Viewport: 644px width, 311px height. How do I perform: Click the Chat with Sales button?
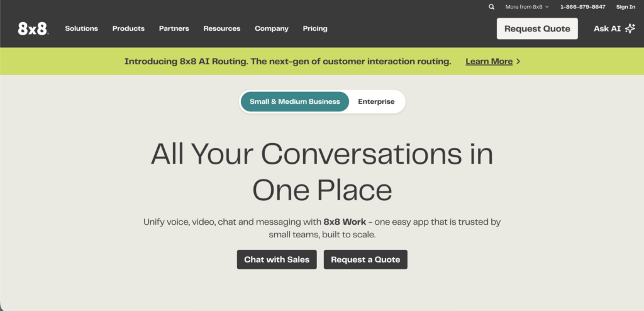[277, 259]
